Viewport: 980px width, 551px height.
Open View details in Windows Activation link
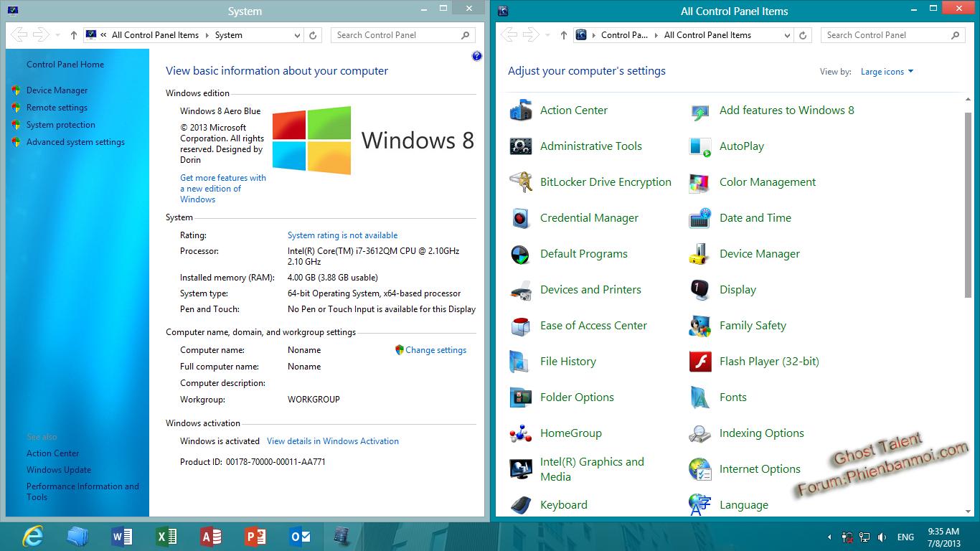(332, 441)
